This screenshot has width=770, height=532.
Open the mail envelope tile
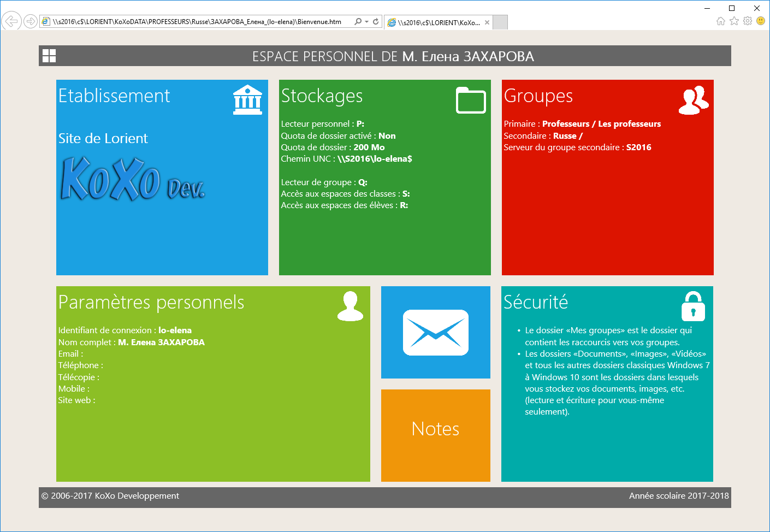435,332
